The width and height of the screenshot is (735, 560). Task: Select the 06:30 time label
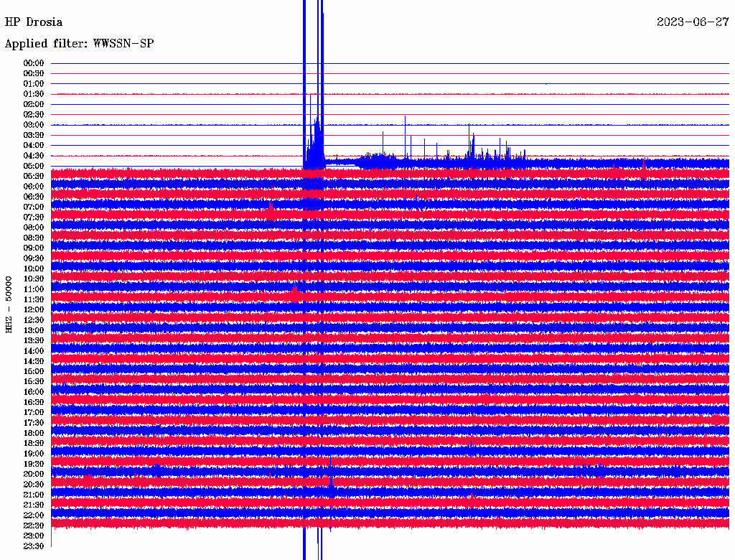tap(34, 197)
